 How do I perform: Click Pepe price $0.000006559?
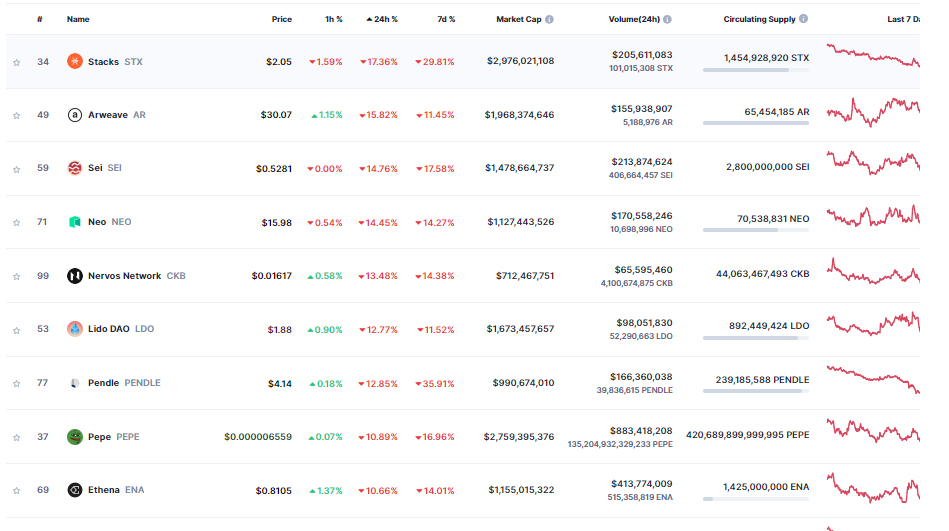(258, 437)
